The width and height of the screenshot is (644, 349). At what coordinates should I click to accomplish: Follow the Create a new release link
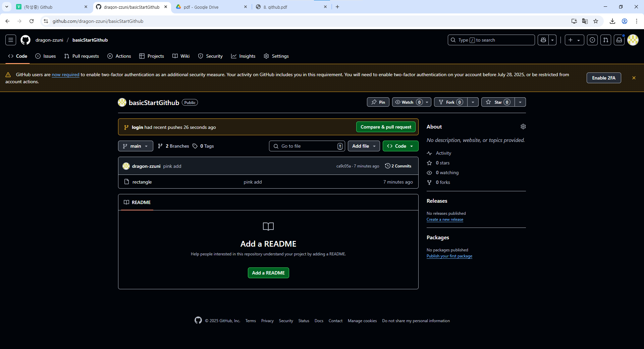point(445,219)
